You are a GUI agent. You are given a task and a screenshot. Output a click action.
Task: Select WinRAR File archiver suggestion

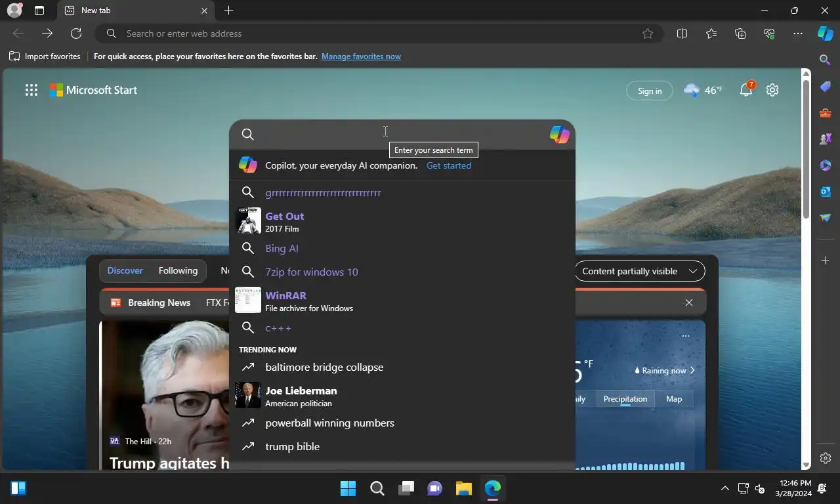(x=402, y=301)
